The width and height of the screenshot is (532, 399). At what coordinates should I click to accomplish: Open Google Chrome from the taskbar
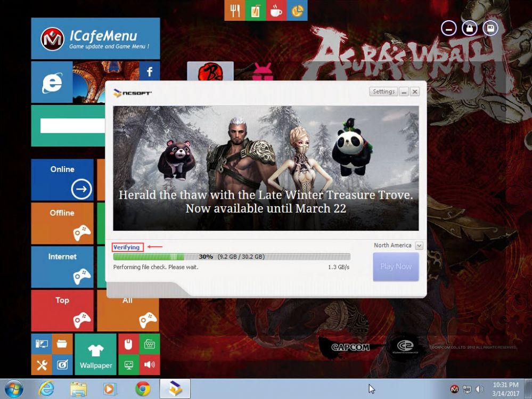click(x=143, y=389)
